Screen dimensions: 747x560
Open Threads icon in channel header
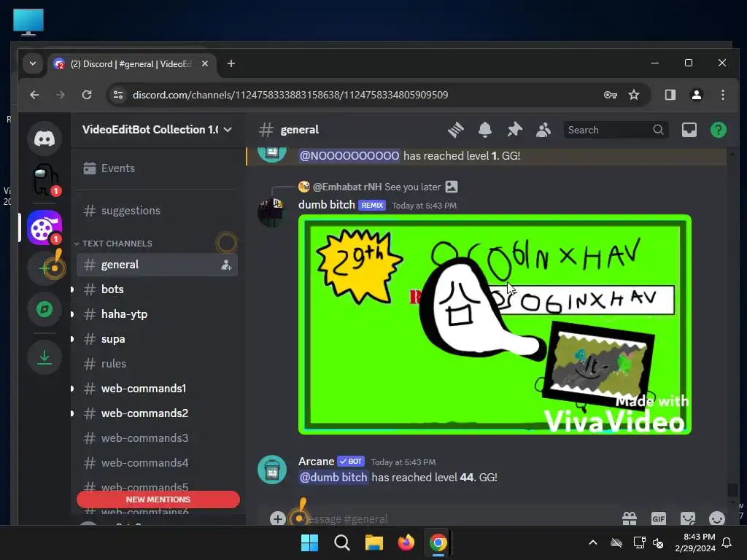coord(456,130)
